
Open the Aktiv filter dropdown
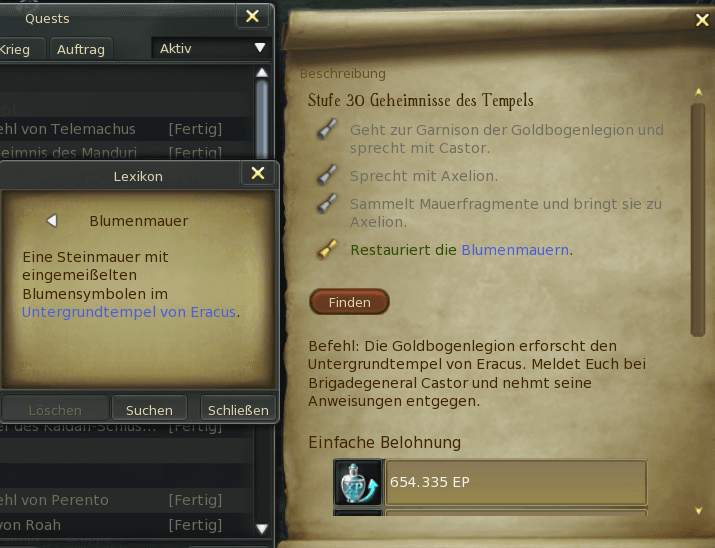[212, 48]
